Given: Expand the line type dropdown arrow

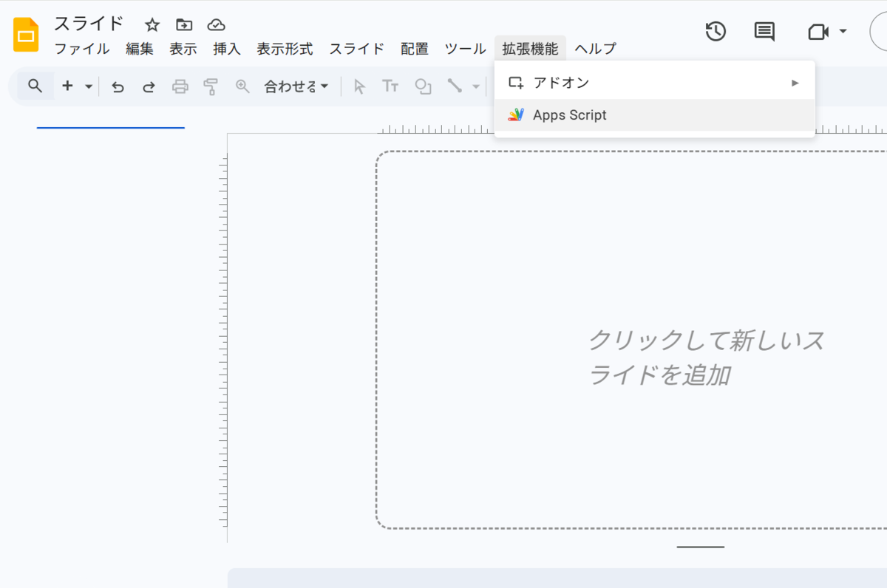Looking at the screenshot, I should click(476, 86).
